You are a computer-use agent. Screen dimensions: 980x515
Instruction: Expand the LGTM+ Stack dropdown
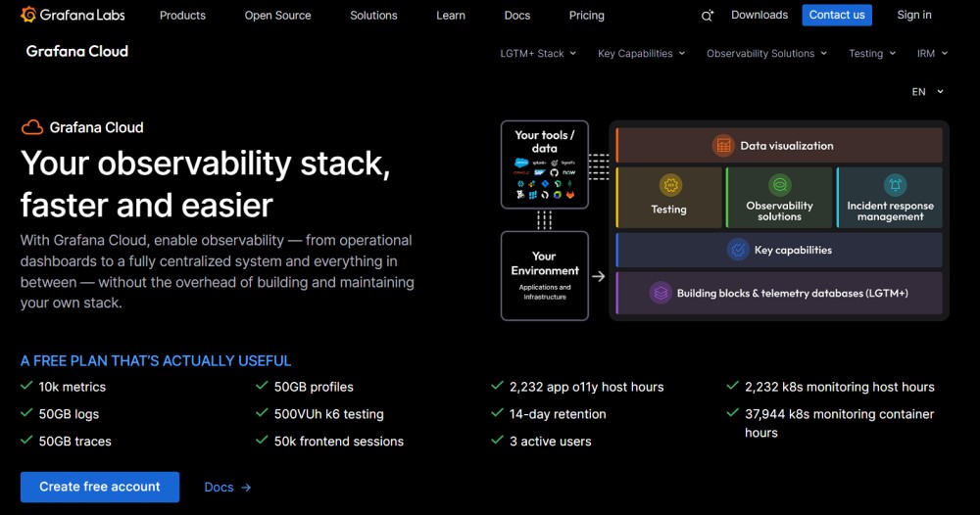point(538,54)
